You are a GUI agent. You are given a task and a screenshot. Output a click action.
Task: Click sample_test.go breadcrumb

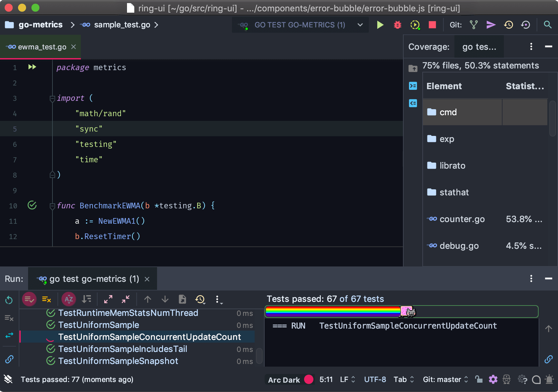pyautogui.click(x=122, y=25)
